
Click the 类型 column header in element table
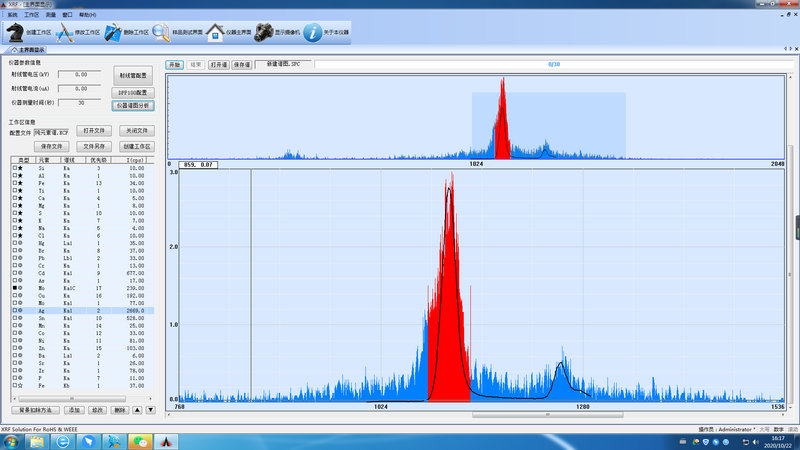[x=22, y=160]
